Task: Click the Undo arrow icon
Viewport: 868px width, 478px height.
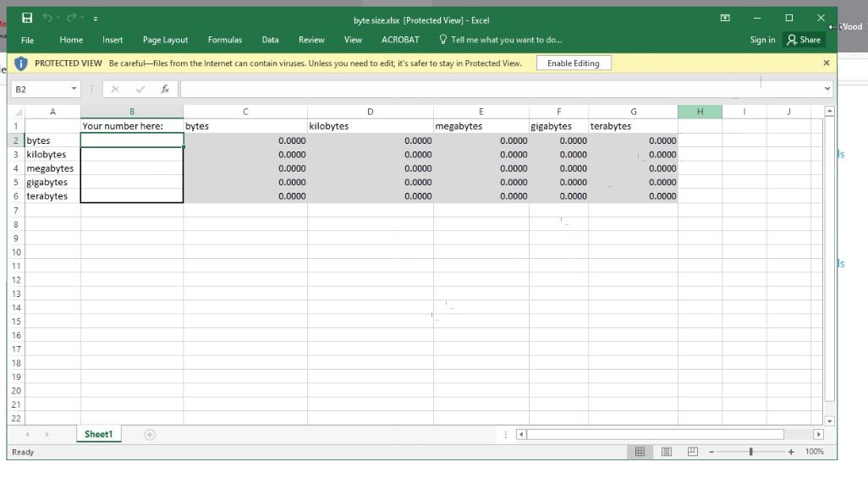Action: point(47,19)
